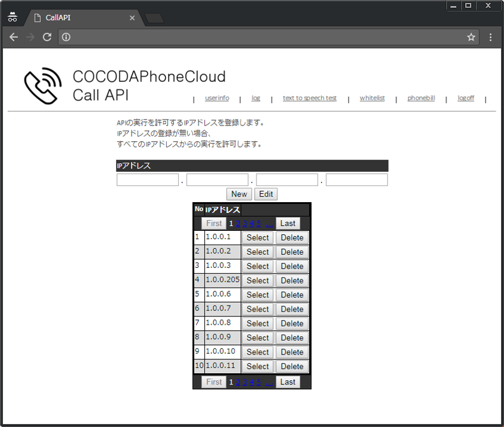Select the CallAPI tab
Image resolution: width=504 pixels, height=427 pixels.
coord(84,18)
